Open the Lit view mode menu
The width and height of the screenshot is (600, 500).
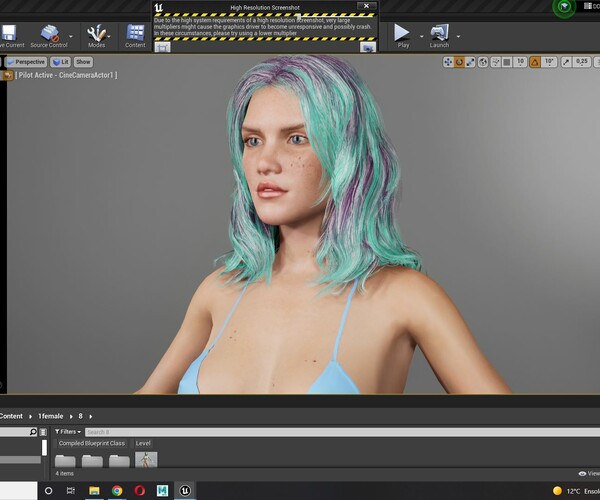[x=60, y=62]
